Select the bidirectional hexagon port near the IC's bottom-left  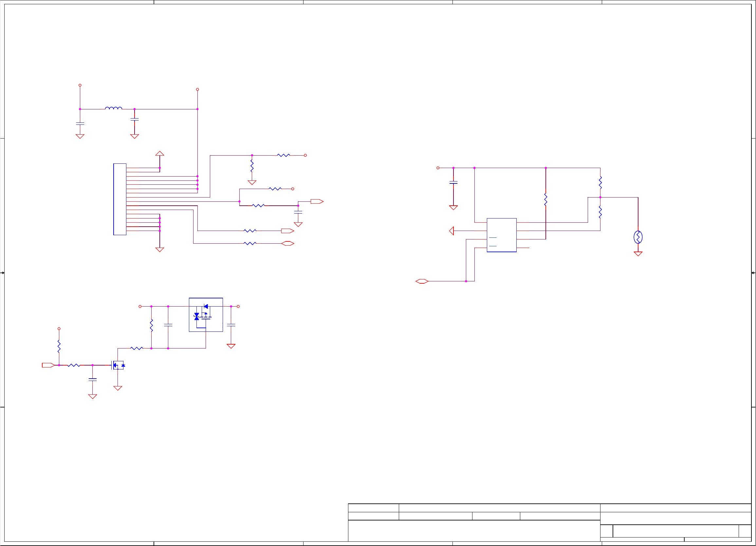click(422, 281)
